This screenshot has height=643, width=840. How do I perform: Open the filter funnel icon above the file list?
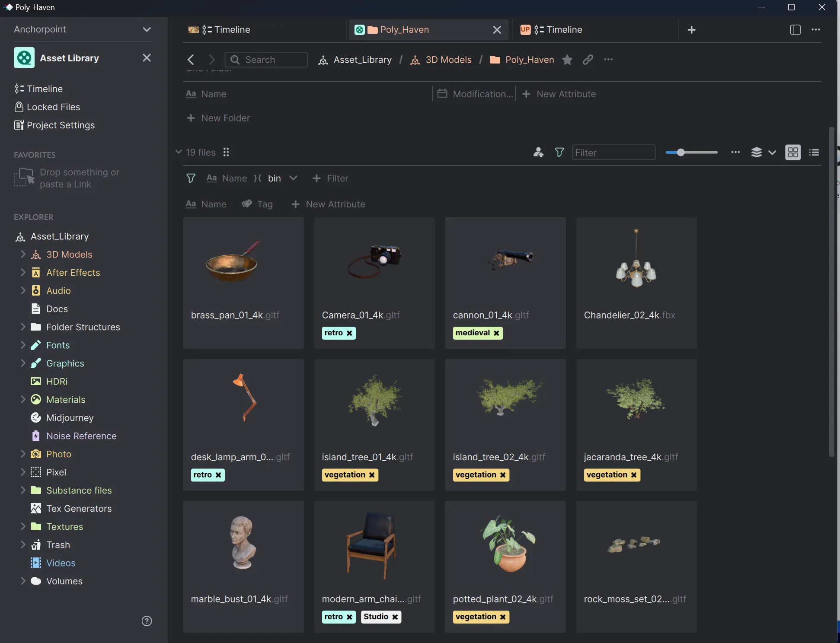coord(559,152)
